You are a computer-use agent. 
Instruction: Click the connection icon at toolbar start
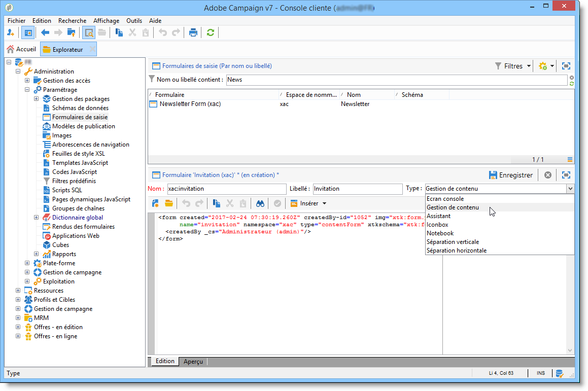pyautogui.click(x=11, y=32)
